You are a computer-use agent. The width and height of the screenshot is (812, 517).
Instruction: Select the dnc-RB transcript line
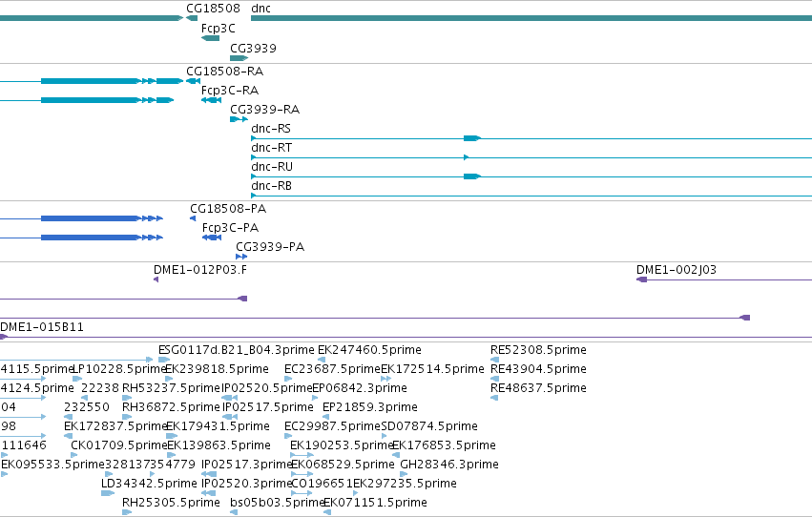[531, 196]
